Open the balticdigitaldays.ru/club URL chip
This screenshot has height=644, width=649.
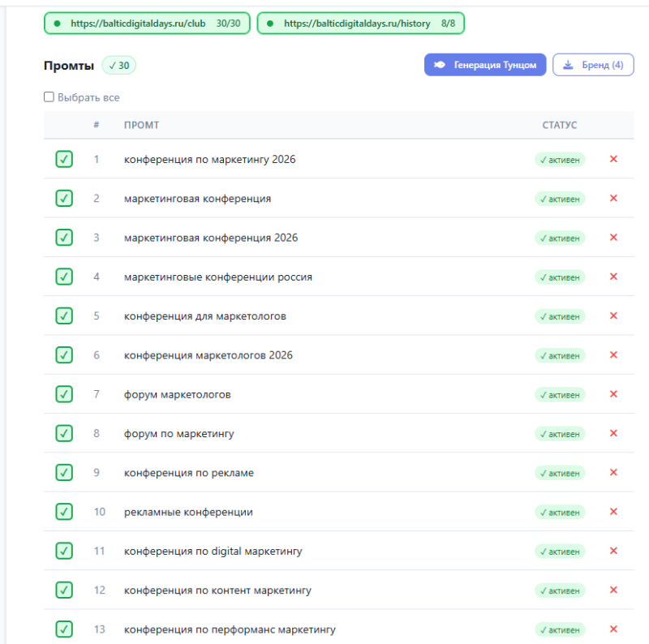click(147, 24)
